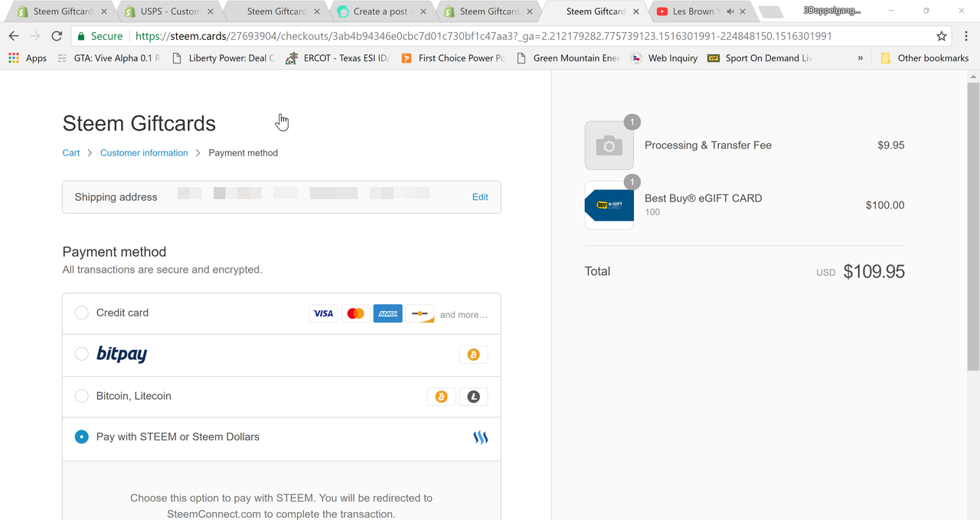Click the Bitcoin icon in Bitcoin, Litecoin row
The image size is (980, 520).
click(441, 397)
